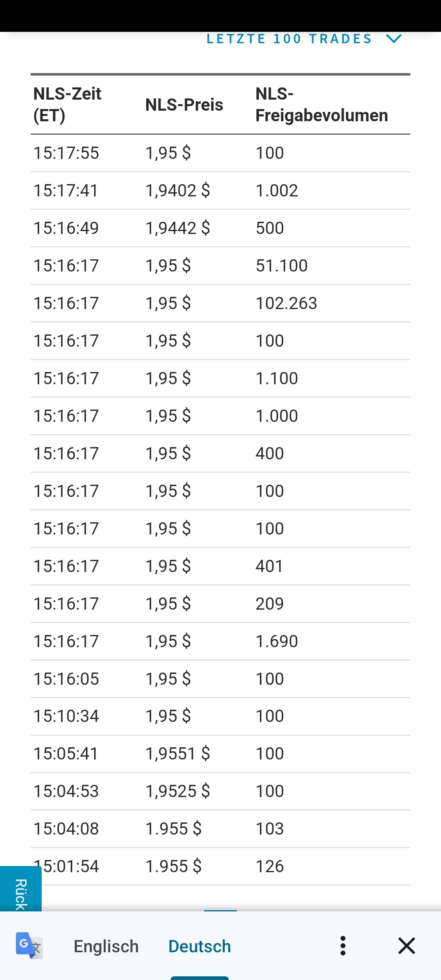
Task: Select the 15:17:55 trade time
Action: [66, 153]
